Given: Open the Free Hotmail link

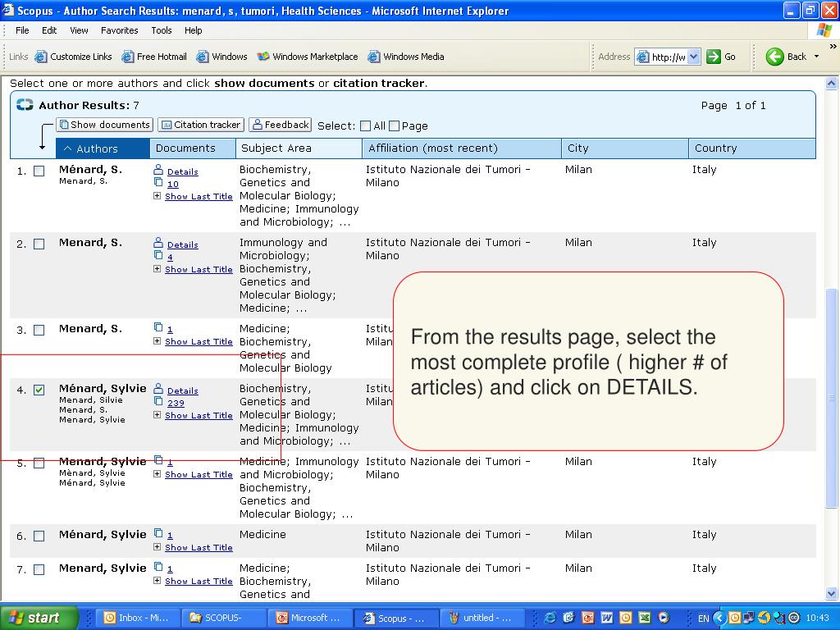Looking at the screenshot, I should (x=154, y=57).
